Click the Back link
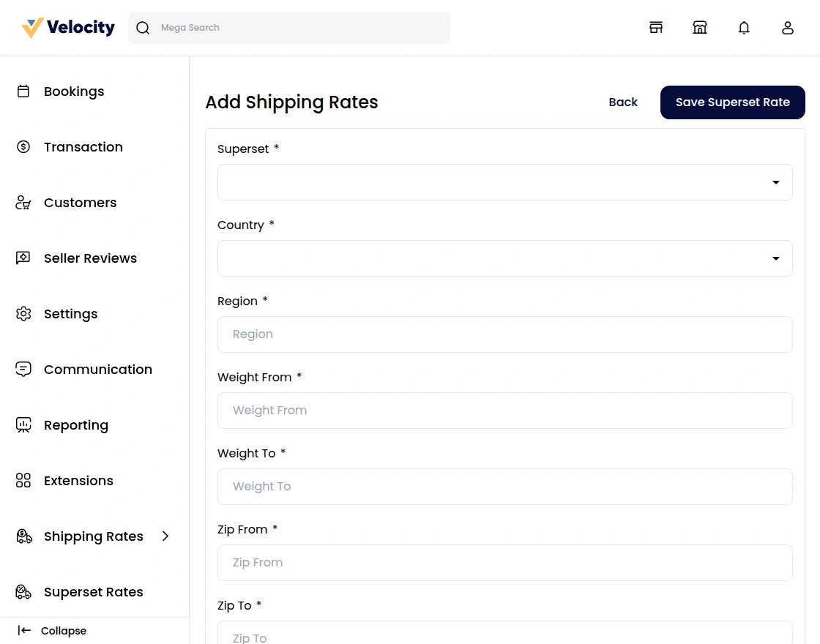Viewport: 820px width, 644px height. point(623,102)
